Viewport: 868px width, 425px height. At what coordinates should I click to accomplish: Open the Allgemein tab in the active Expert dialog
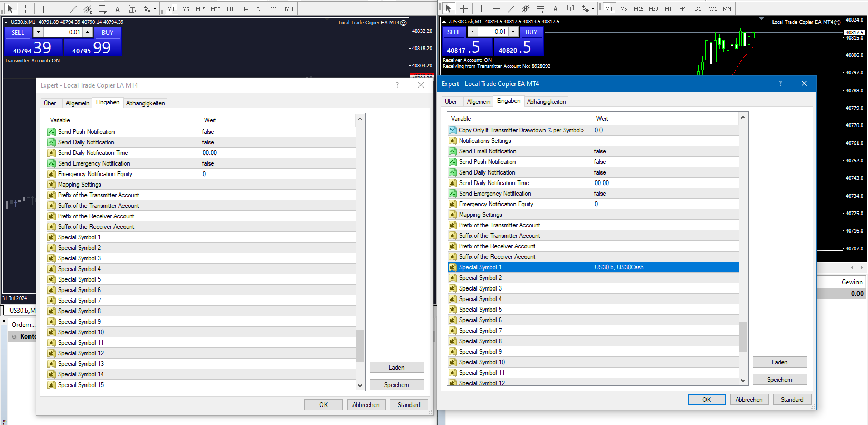pos(478,102)
